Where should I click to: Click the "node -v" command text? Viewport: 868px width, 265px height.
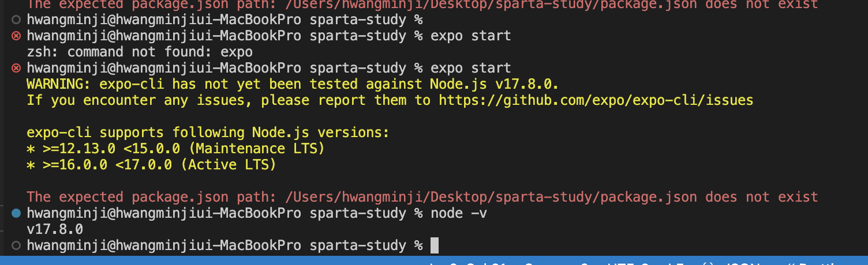coord(459,213)
